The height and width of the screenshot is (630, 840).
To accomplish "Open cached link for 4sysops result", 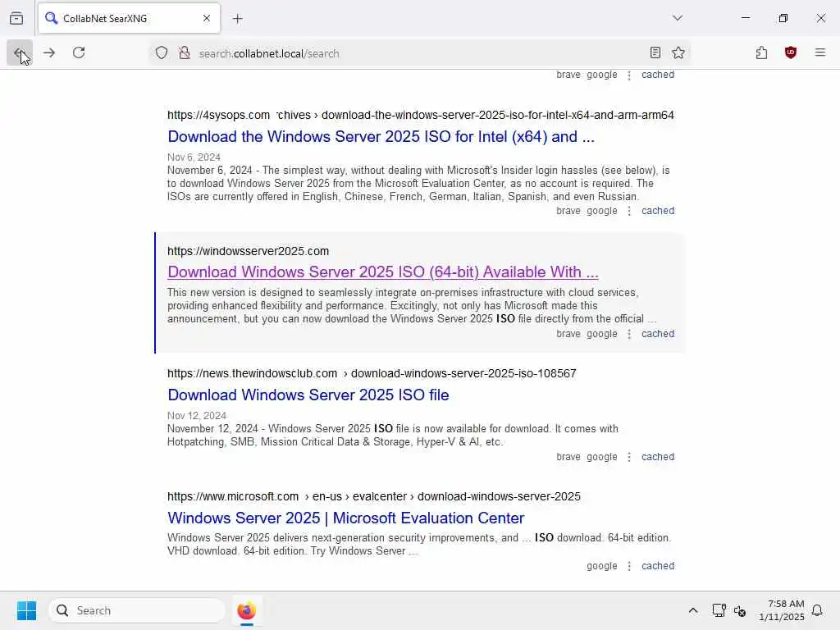I will click(x=658, y=211).
